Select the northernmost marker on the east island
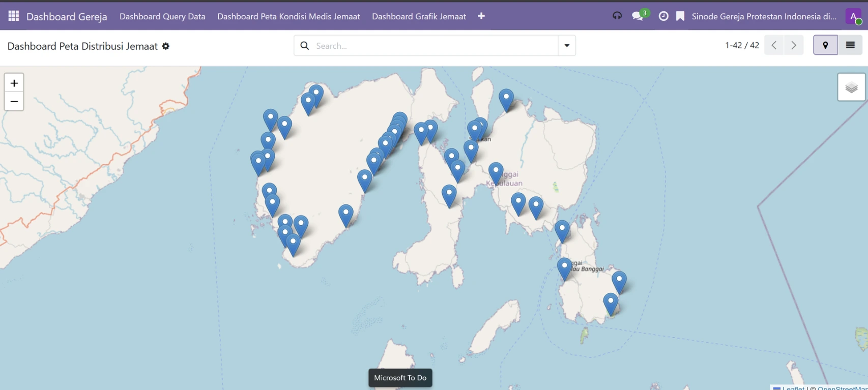 pos(506,100)
